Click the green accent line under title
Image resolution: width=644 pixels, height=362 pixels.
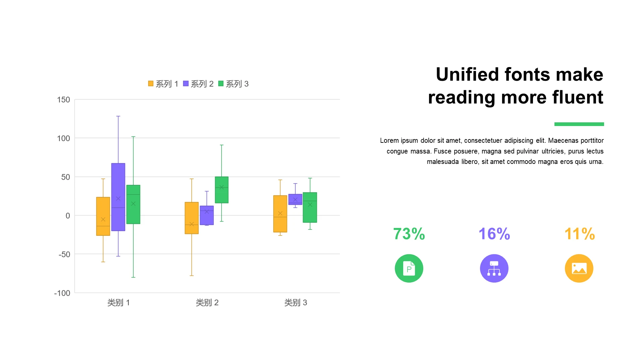tap(579, 124)
